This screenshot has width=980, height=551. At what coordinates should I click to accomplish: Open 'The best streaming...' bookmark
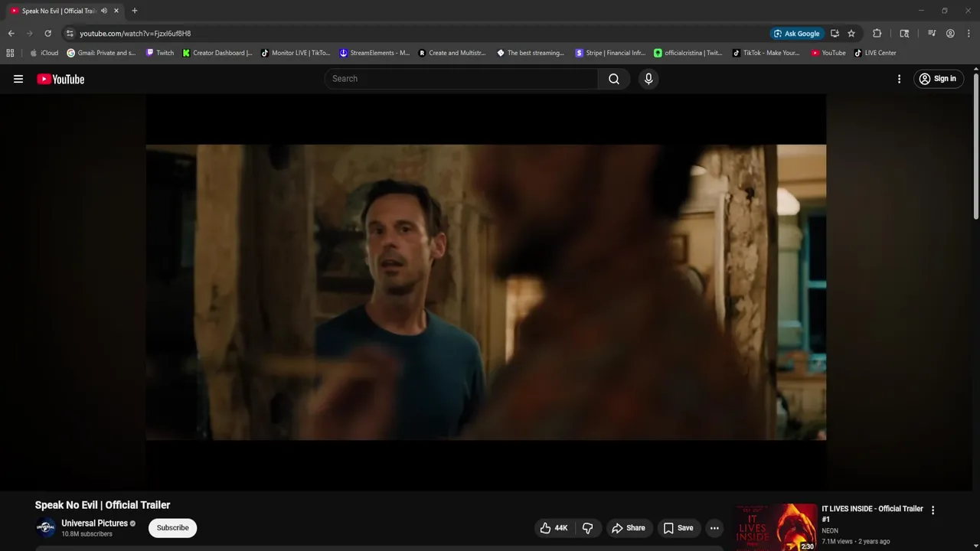531,53
